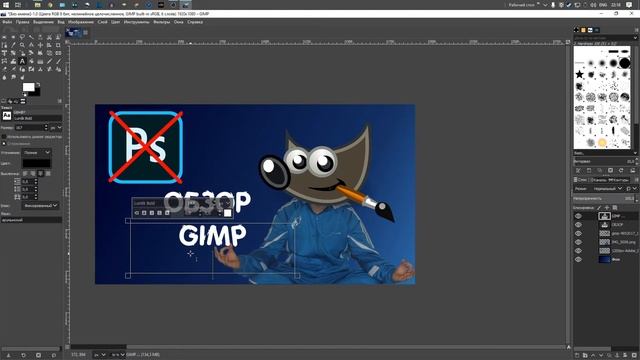This screenshot has height=360, width=640.
Task: Open text color swatch in tool options
Action: click(36, 163)
